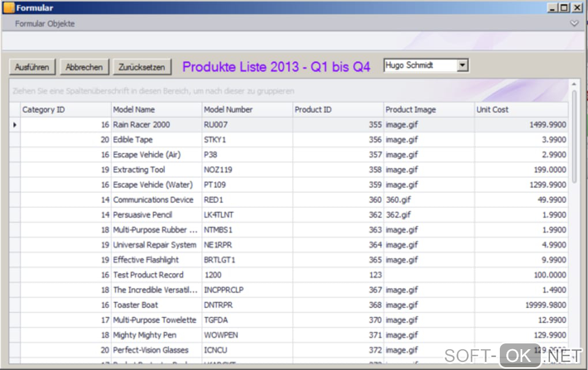Click model number STKY1
The image size is (588, 370).
[x=215, y=140]
